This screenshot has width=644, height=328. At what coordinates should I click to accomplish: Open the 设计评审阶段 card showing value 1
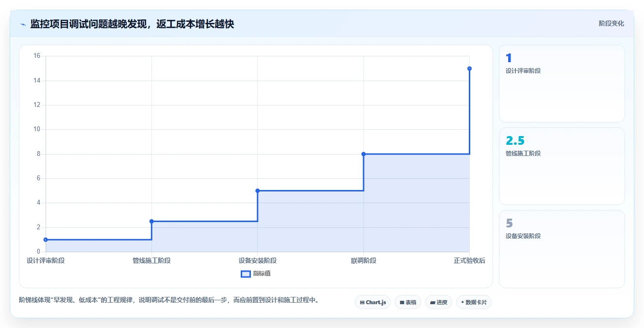point(561,84)
